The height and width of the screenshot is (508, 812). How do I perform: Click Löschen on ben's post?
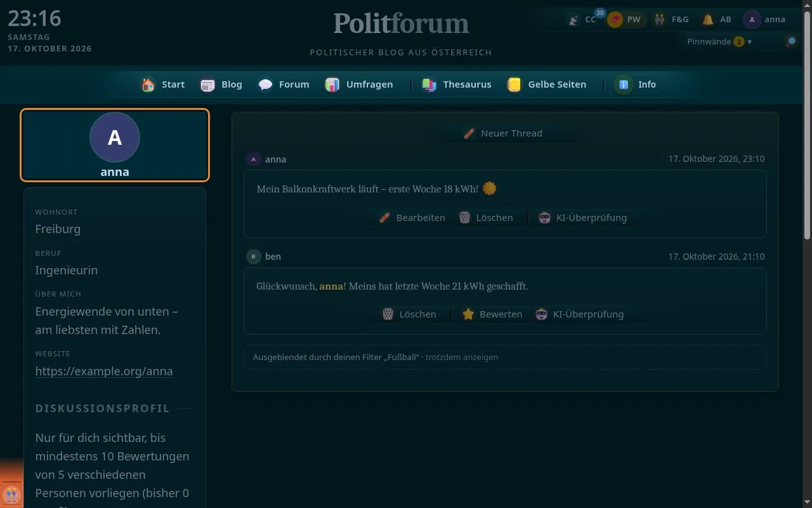409,314
